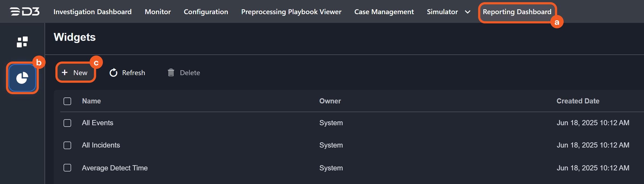Click the D3 logo icon

[x=25, y=11]
